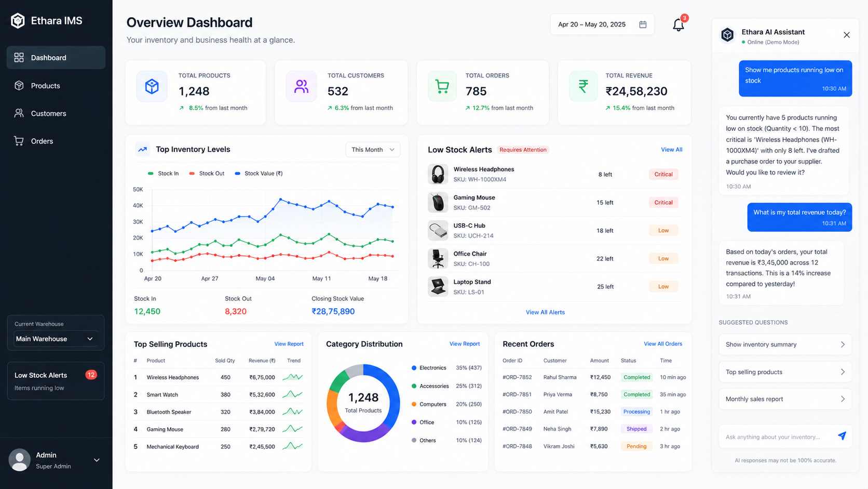
Task: Click the Ethara AI Assistant avatar icon
Action: coord(727,35)
